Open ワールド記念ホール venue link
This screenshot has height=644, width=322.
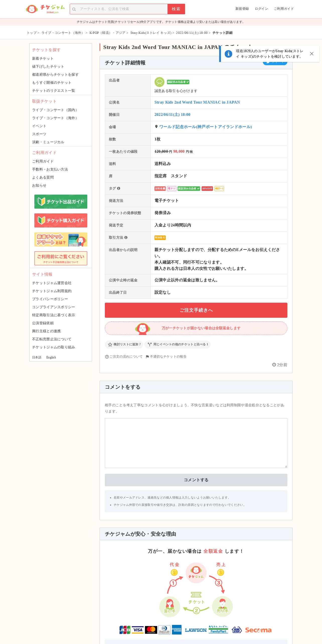(x=205, y=127)
